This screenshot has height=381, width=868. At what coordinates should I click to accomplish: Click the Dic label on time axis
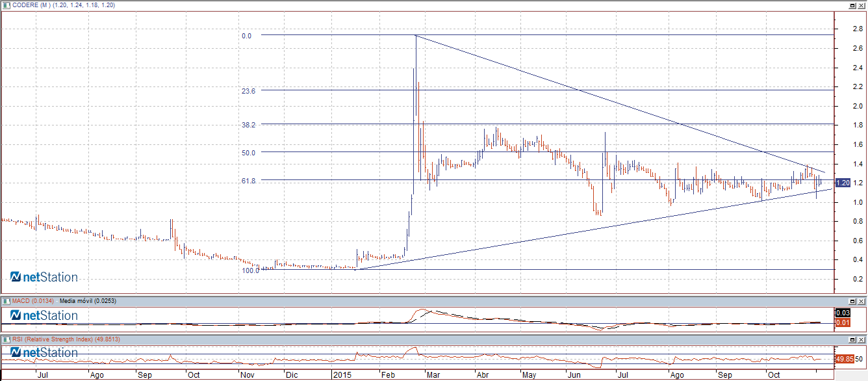tap(292, 375)
